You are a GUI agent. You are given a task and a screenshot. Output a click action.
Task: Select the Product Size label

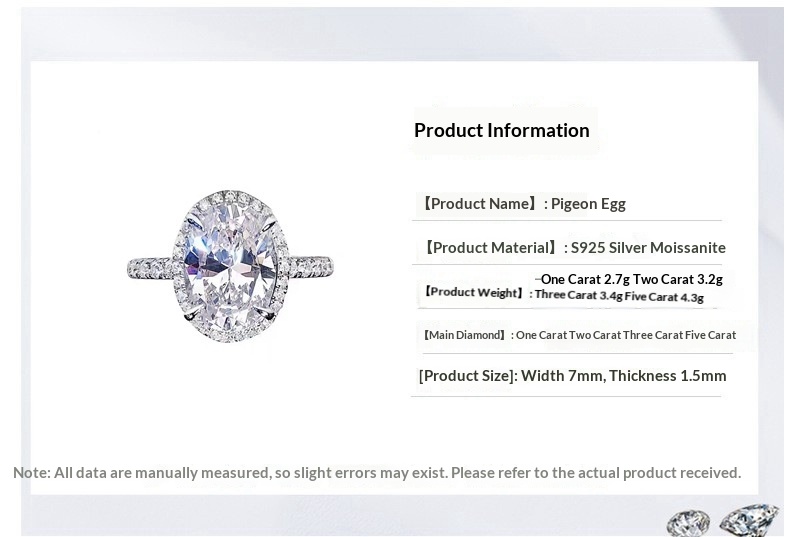click(466, 376)
